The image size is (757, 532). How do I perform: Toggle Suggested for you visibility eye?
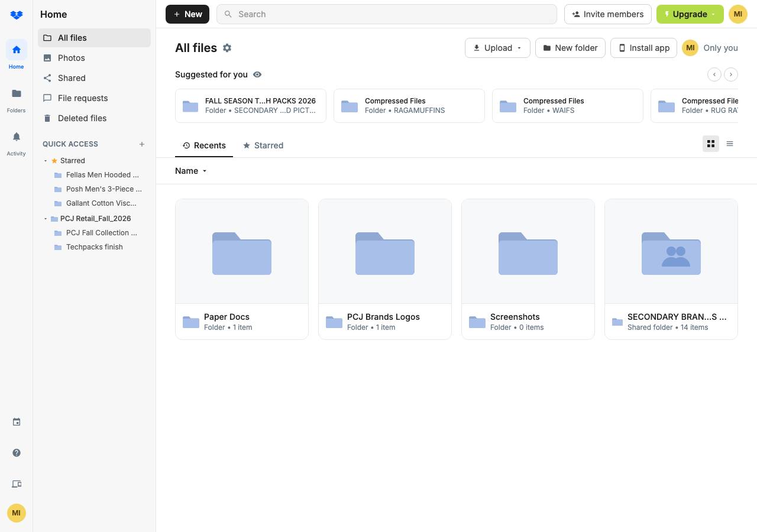click(257, 74)
